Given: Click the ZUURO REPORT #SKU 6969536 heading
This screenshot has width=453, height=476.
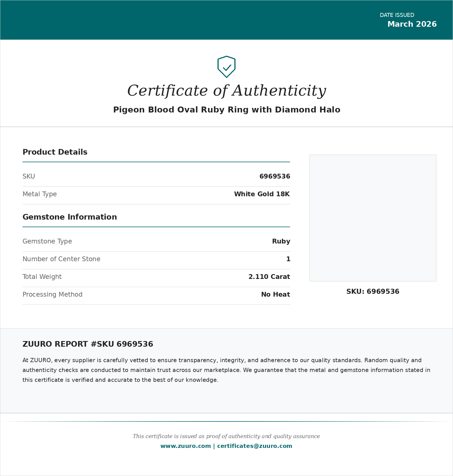Looking at the screenshot, I should (88, 344).
